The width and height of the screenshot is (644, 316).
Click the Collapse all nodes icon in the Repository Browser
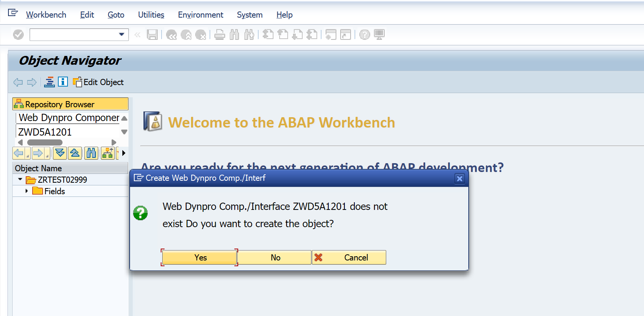(75, 153)
